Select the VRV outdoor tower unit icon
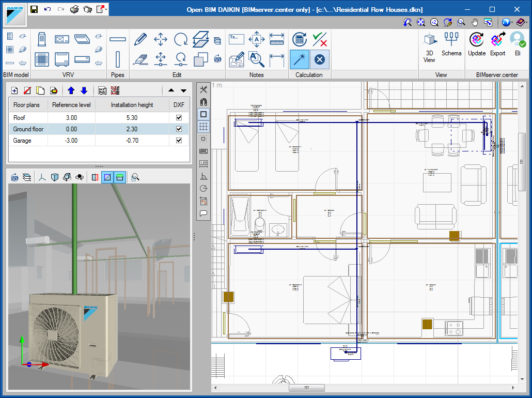 (42, 39)
